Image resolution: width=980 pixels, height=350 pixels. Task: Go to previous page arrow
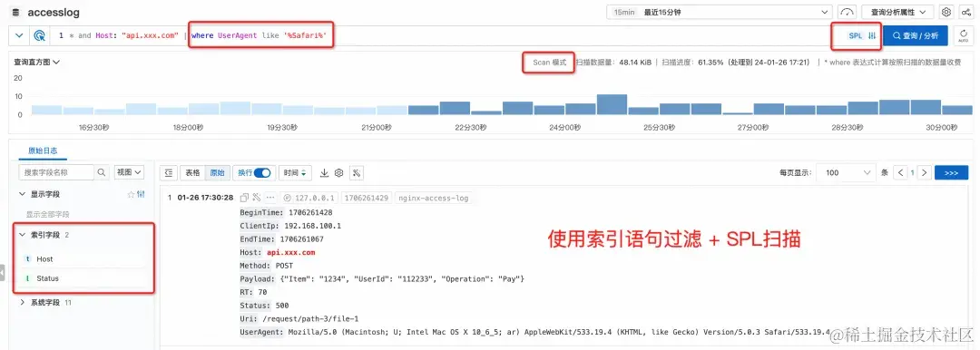[901, 172]
